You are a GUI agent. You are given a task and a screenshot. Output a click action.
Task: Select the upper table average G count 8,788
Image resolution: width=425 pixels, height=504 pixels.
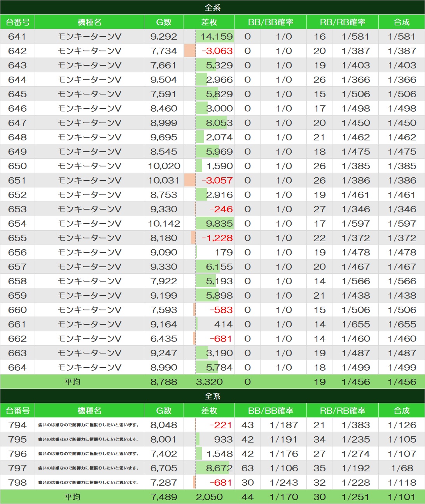click(x=164, y=382)
